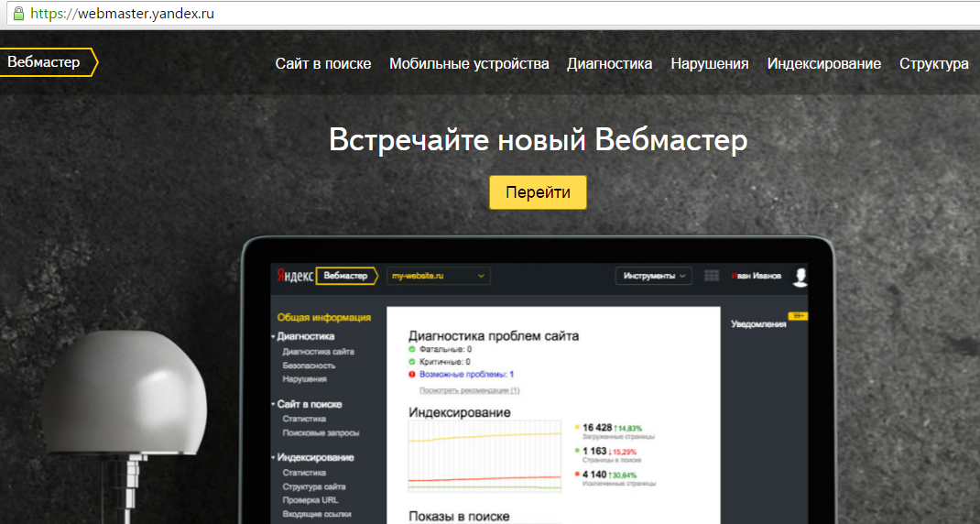The image size is (980, 524).
Task: Open the my-website.ru site selector dropdown
Action: coord(438,276)
